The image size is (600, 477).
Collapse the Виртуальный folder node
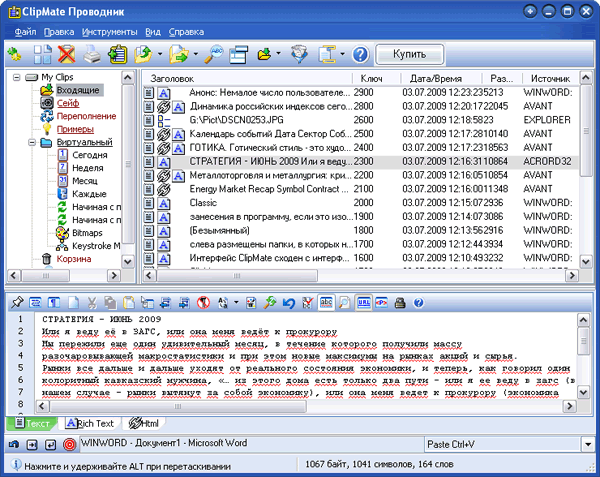[32, 142]
